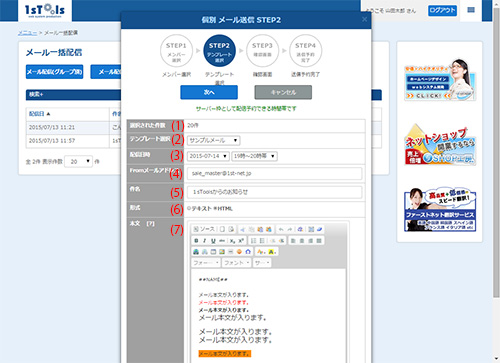Click the メニュー breadcrumb link
This screenshot has width=500, height=363.
27,33
